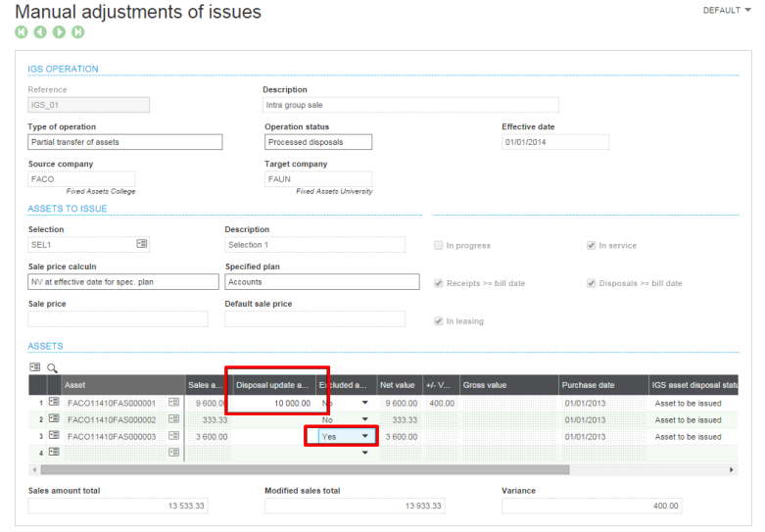765x532 pixels.
Task: Click horizontal scrollbar thumb of assets grid
Action: 305,469
